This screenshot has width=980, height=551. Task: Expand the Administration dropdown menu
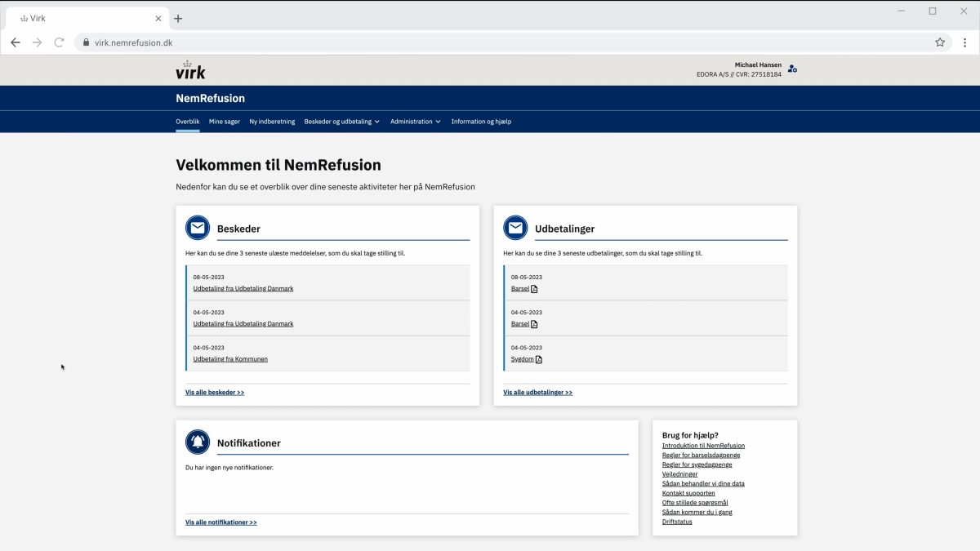(x=415, y=122)
